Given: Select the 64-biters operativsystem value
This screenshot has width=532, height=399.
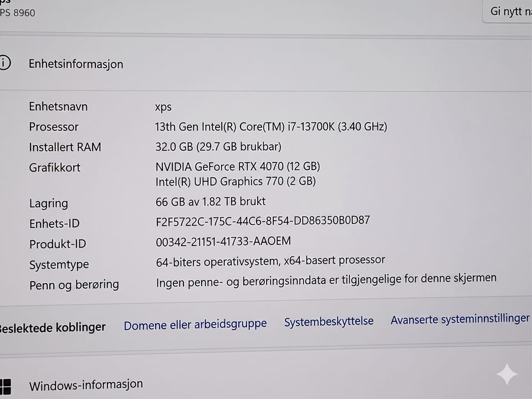Looking at the screenshot, I should click(270, 261).
